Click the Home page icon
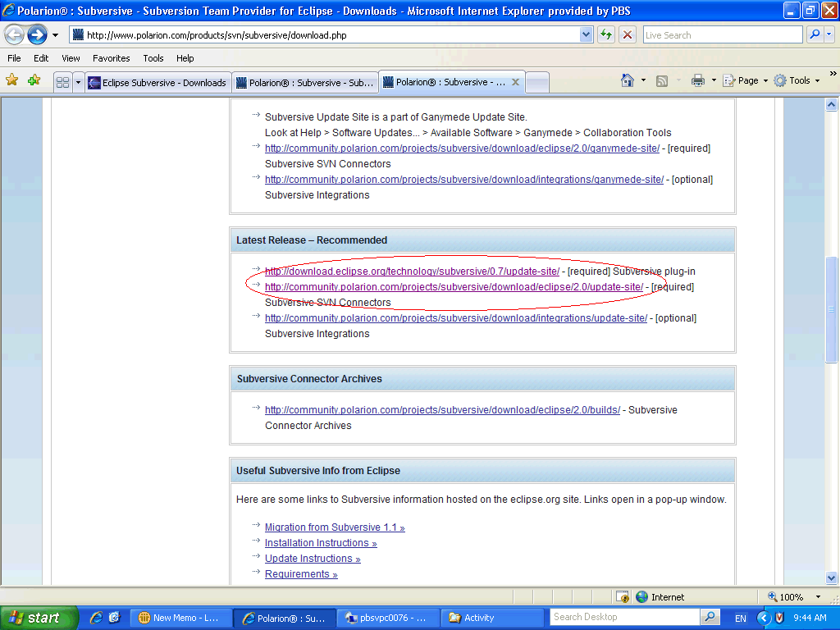Viewport: 840px width, 630px height. 628,81
